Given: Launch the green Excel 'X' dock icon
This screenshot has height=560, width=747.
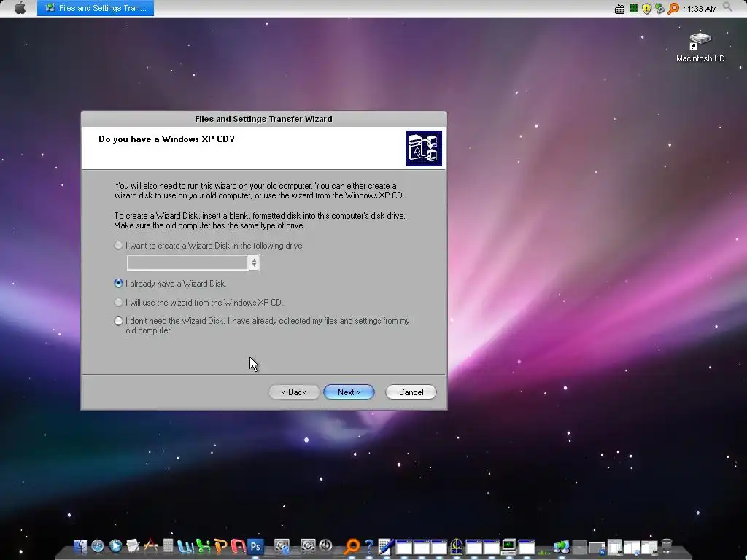Looking at the screenshot, I should (x=204, y=546).
